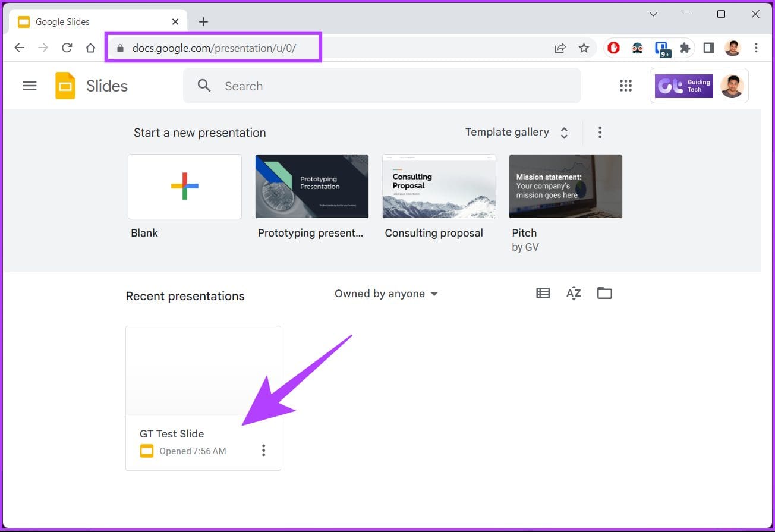
Task: Open the Google apps grid
Action: [x=626, y=86]
